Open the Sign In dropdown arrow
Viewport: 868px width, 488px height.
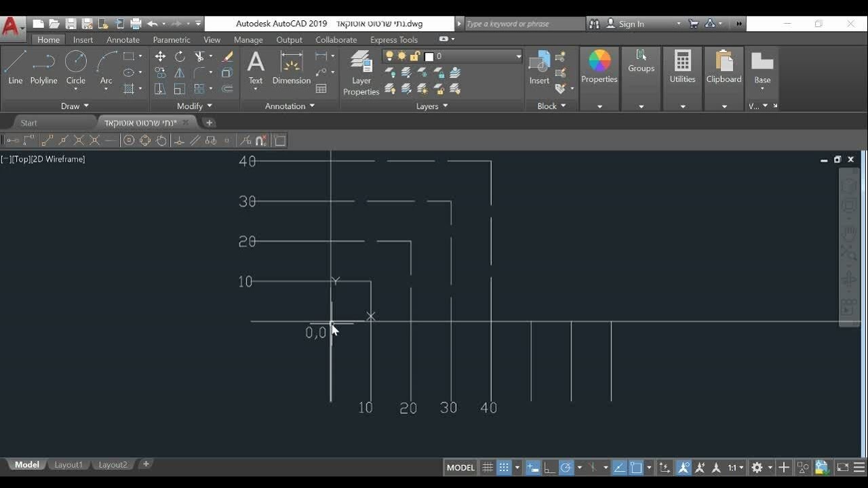point(679,24)
